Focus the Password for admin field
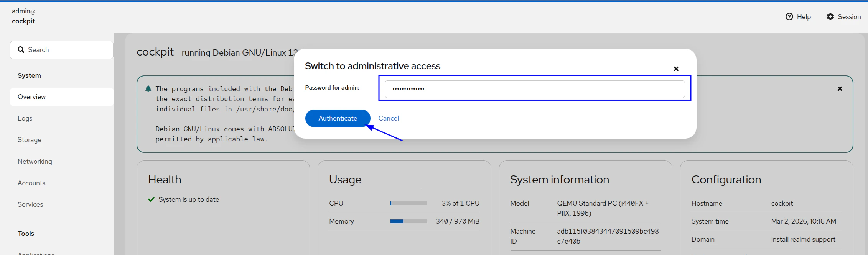This screenshot has width=868, height=255. pyautogui.click(x=535, y=89)
